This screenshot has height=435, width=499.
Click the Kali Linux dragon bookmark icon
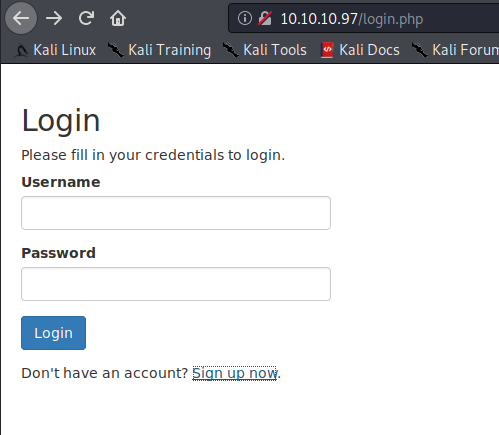click(22, 50)
